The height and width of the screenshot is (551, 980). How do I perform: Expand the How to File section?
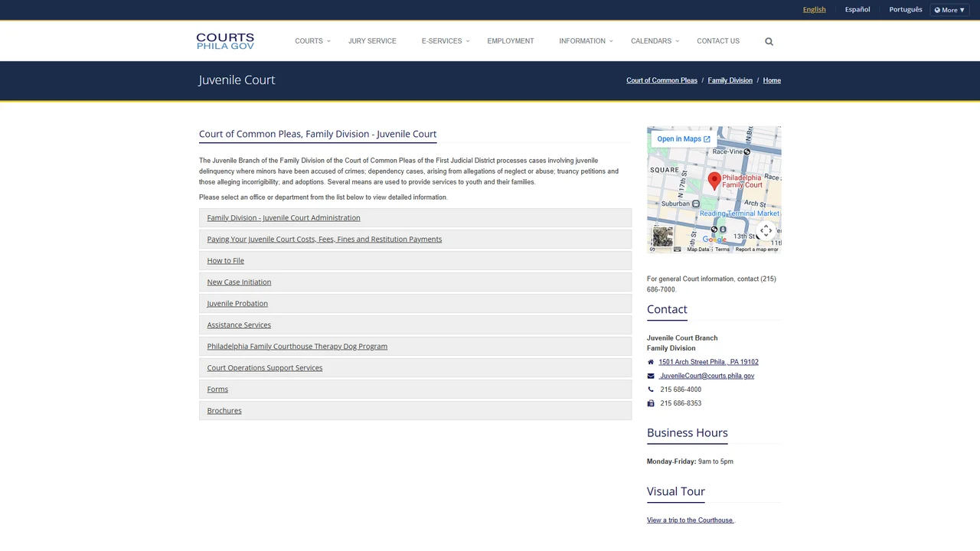[415, 261]
